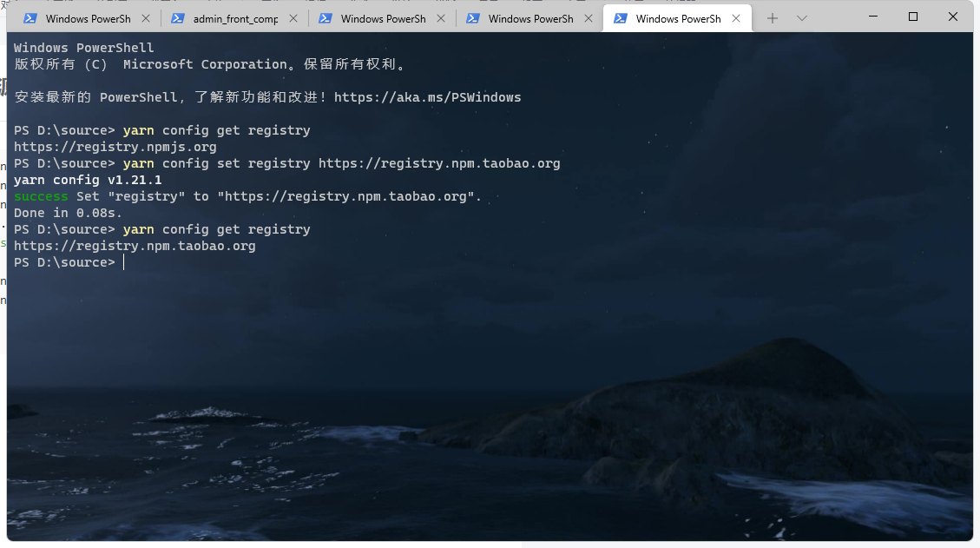Image resolution: width=980 pixels, height=548 pixels.
Task: Switch to the fourth Windows PowerShell tab
Action: click(x=530, y=19)
